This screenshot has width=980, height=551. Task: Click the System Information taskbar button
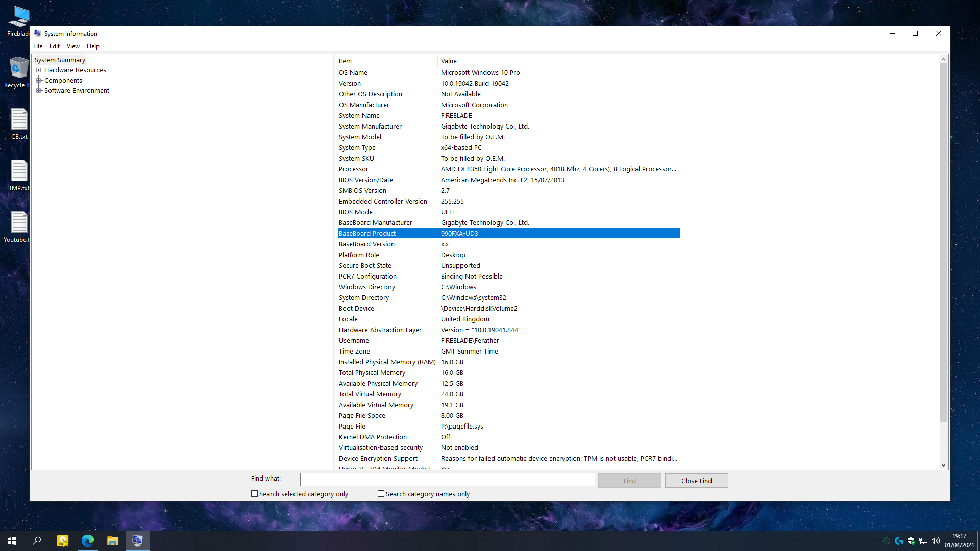(x=137, y=541)
